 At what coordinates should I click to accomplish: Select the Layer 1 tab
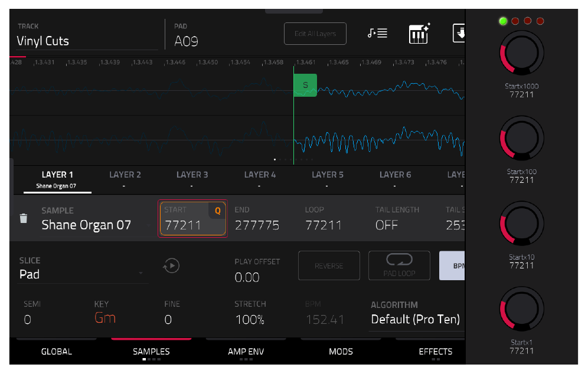pyautogui.click(x=57, y=180)
